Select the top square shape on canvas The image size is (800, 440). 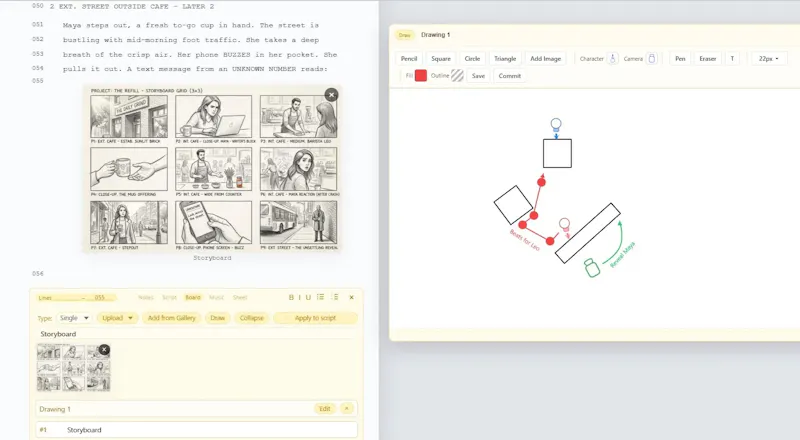557,153
